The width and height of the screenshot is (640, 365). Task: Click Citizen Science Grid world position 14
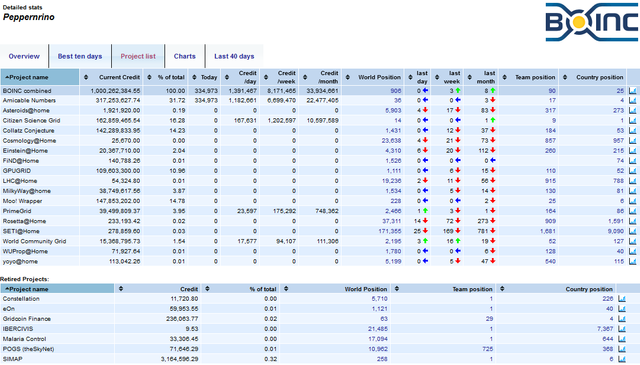tap(398, 120)
